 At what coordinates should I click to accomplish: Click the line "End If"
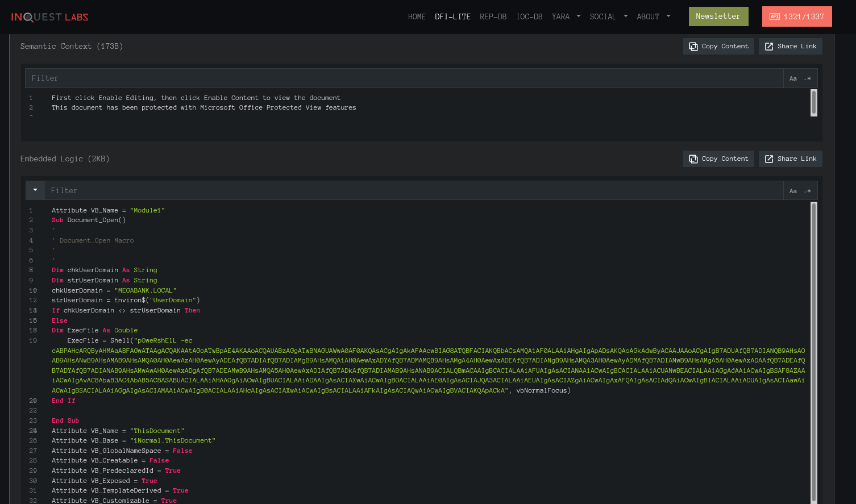(64, 401)
